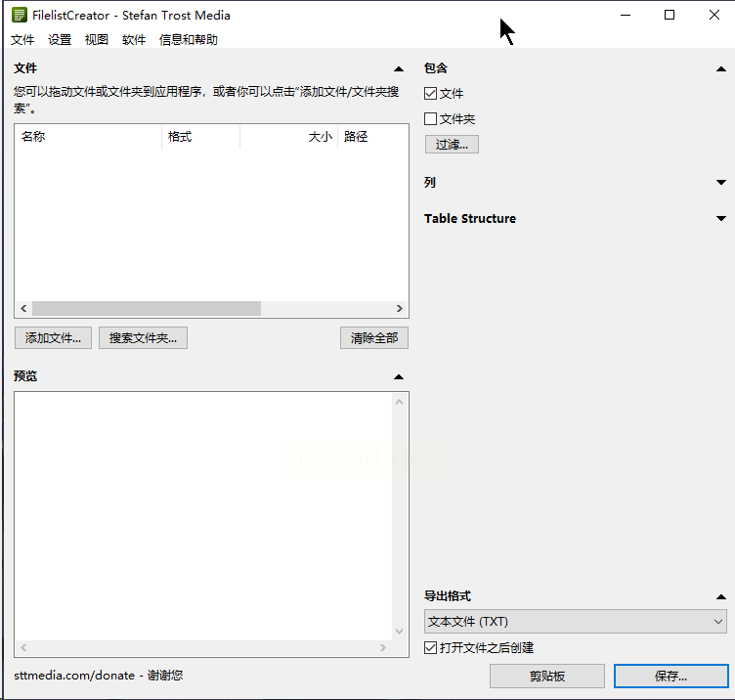Viewport: 735px width, 700px height.
Task: Minimize the FilelistCreator window
Action: coord(626,15)
